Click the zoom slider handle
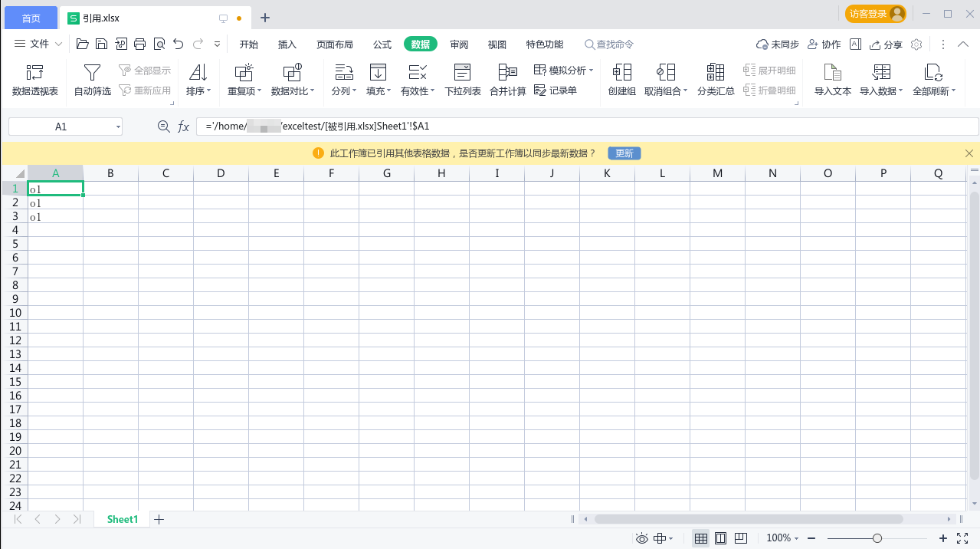The image size is (980, 549). (x=877, y=538)
